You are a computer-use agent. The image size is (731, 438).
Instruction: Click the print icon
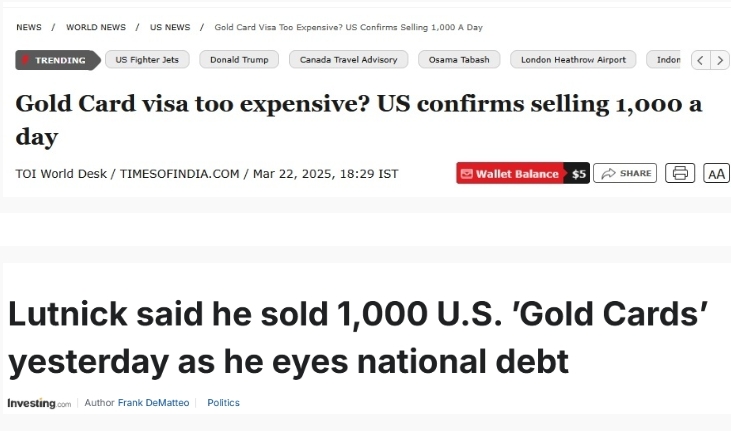pos(680,173)
